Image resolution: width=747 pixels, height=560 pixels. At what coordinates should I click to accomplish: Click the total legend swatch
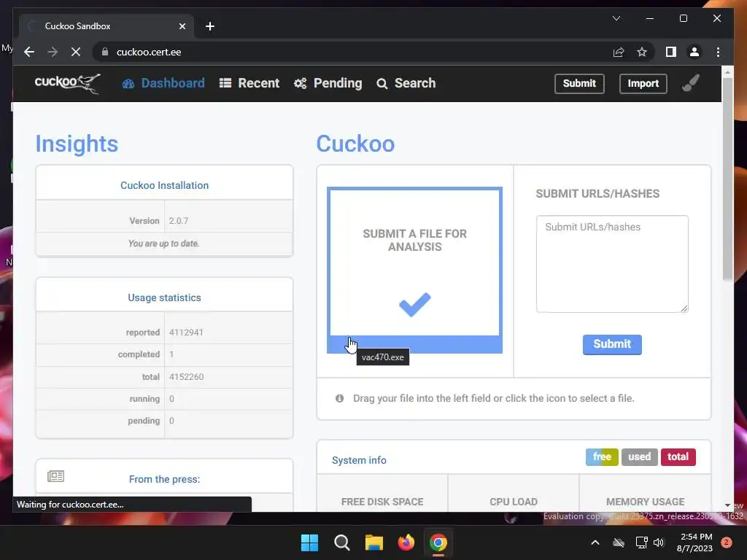point(678,456)
